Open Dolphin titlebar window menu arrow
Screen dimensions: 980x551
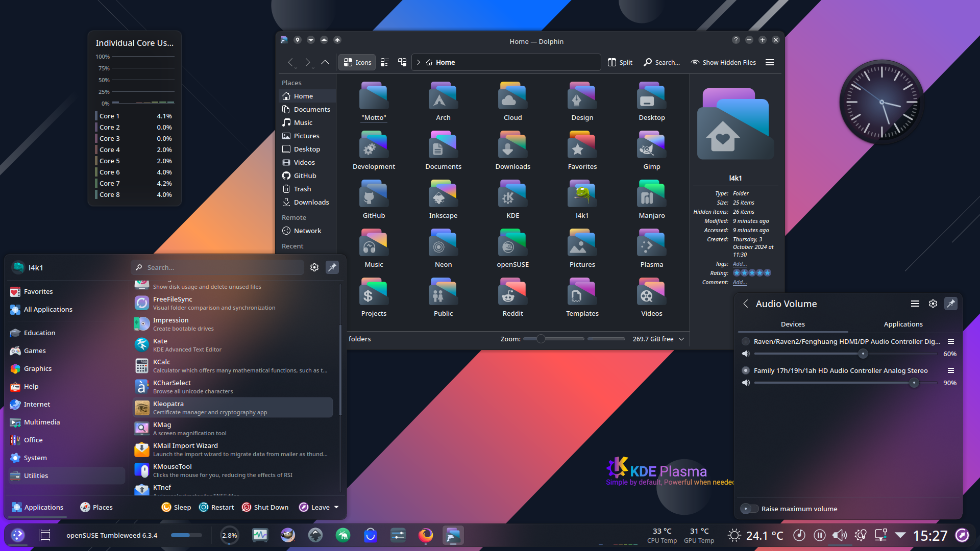click(x=311, y=40)
